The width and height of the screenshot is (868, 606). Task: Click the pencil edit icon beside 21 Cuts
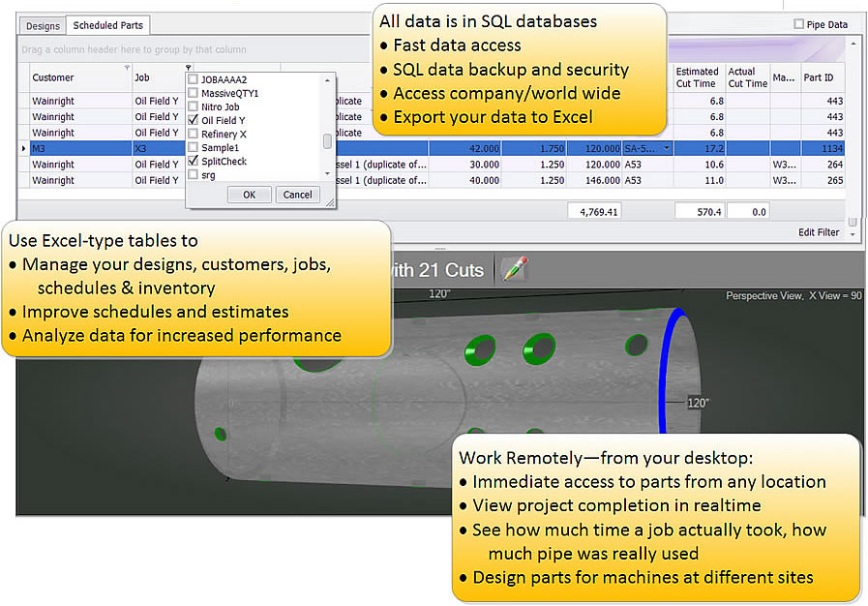click(x=514, y=270)
